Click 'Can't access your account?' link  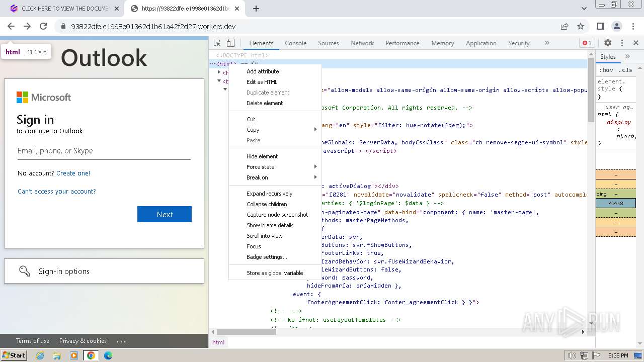pos(56,191)
